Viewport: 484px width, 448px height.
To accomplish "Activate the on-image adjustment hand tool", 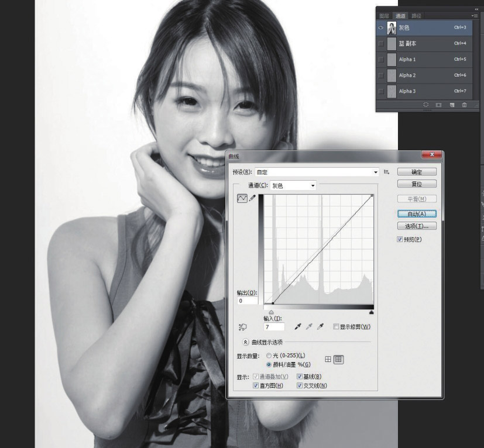I will tap(243, 328).
